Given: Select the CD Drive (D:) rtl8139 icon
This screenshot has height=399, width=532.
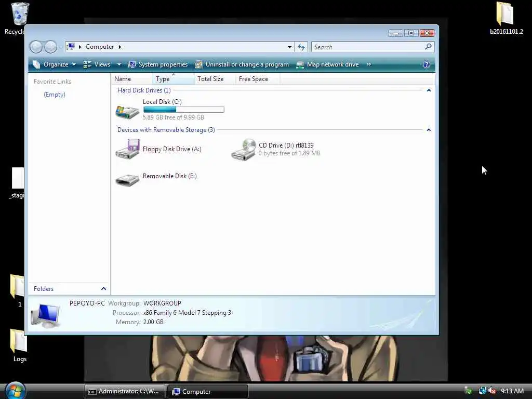Looking at the screenshot, I should pos(243,149).
